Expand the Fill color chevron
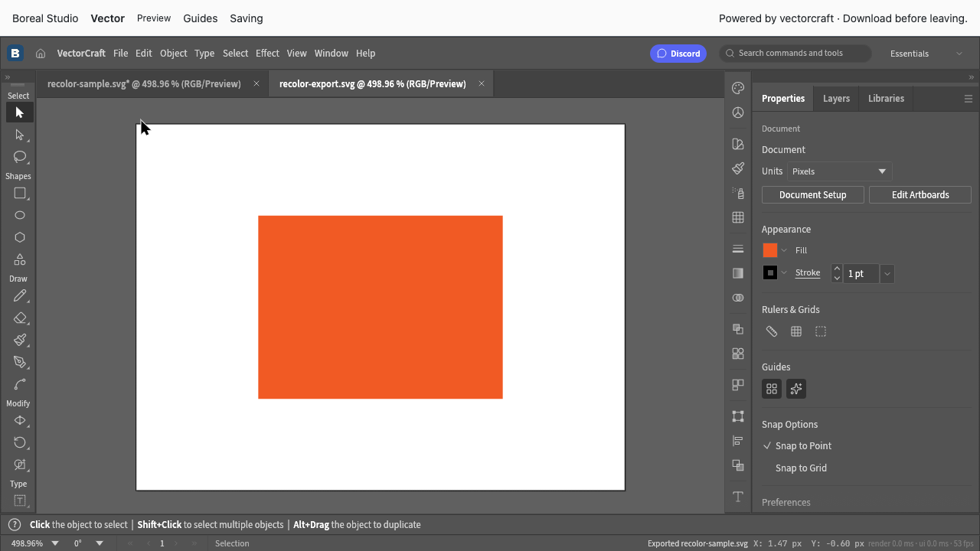 pyautogui.click(x=784, y=250)
